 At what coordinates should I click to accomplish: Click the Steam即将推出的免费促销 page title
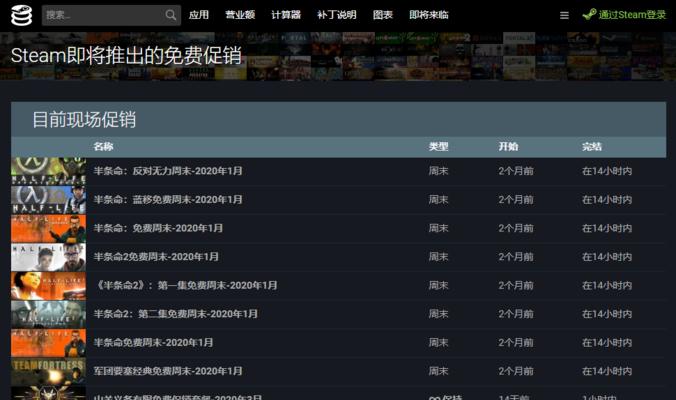click(x=126, y=56)
